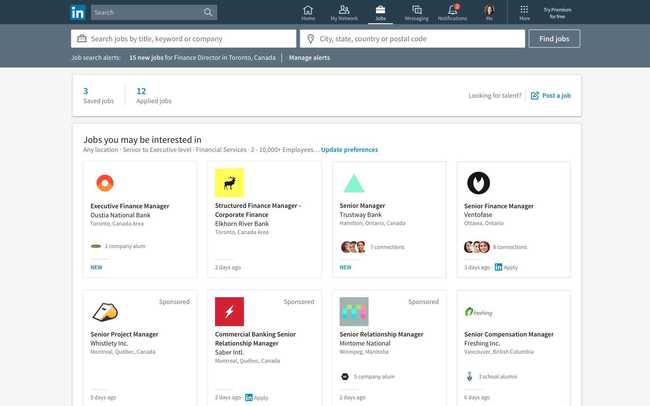Screen dimensions: 650x406
Task: Open Messaging from the navigation bar
Action: (x=417, y=12)
